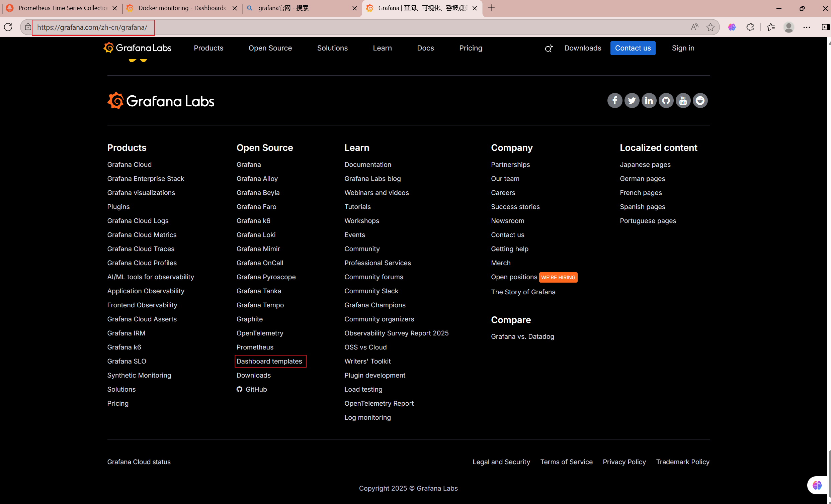Open The Story of Grafana link
Viewport: 831px width, 504px height.
[x=523, y=292]
